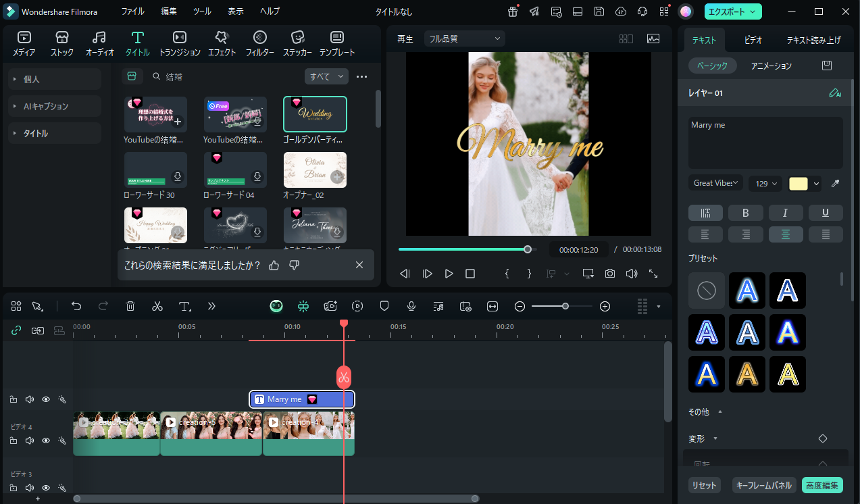This screenshot has height=504, width=860.
Task: Click the snapshot camera icon
Action: pos(610,274)
